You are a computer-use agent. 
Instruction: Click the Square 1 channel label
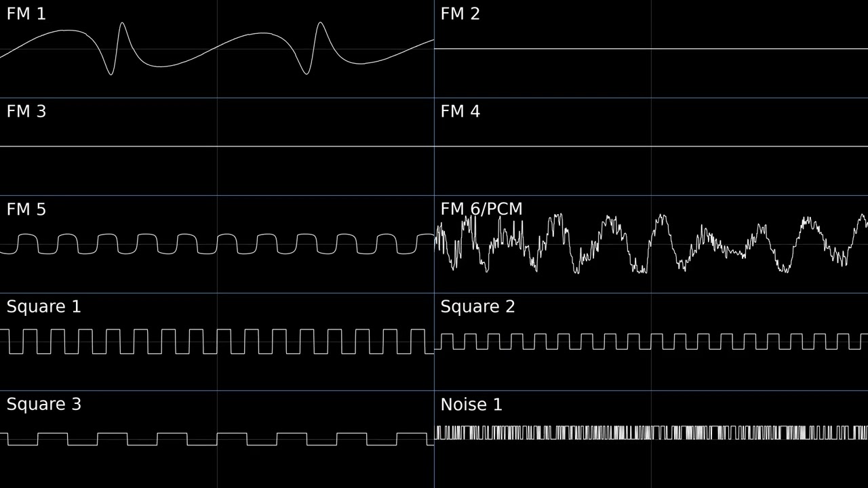pos(44,307)
